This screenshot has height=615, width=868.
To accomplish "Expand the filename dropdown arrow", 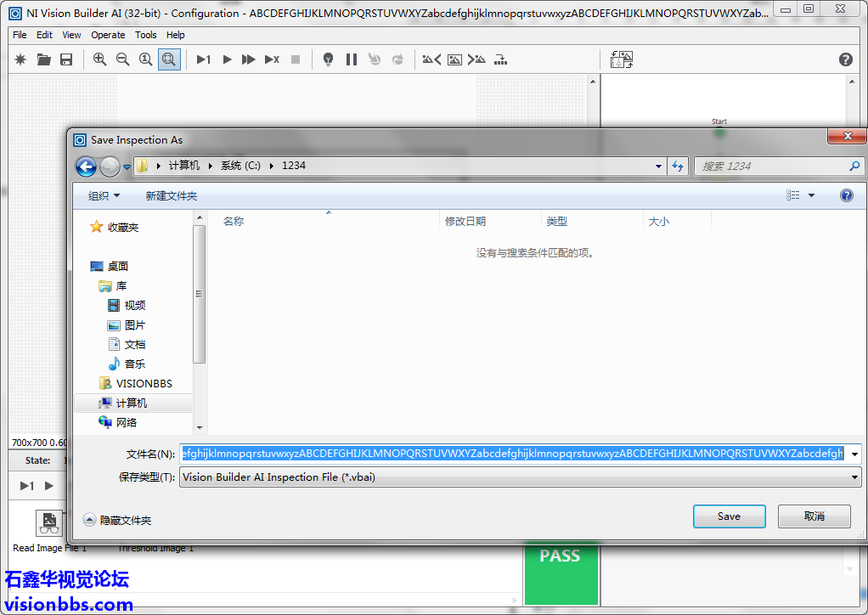I will pos(854,454).
